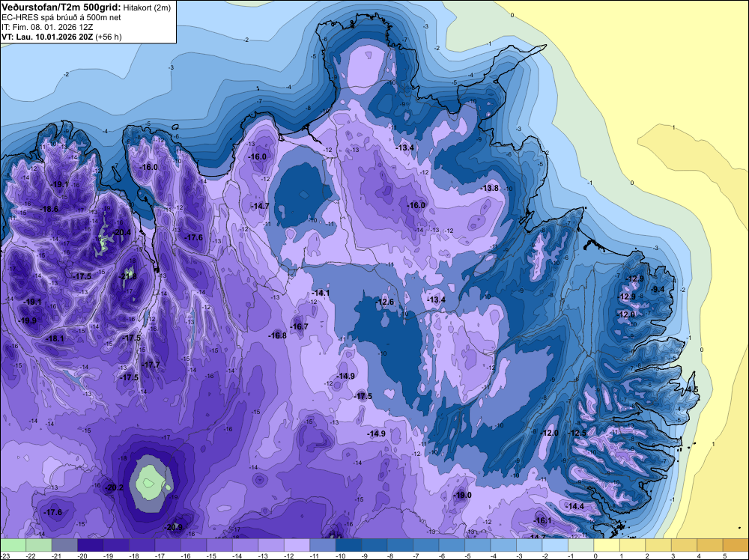This screenshot has width=749, height=560.
Task: Click the -20.4 temperature value
Action: coord(121,233)
